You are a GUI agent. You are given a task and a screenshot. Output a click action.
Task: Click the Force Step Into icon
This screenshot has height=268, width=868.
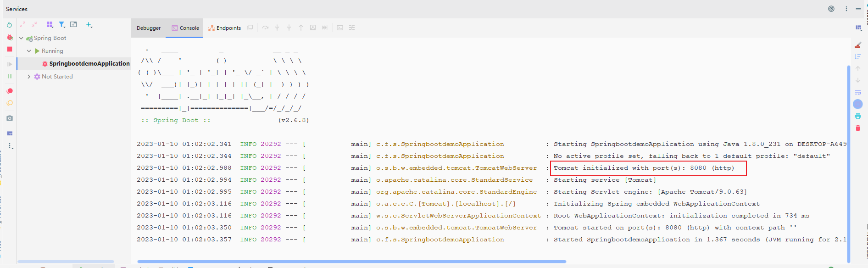click(x=289, y=28)
